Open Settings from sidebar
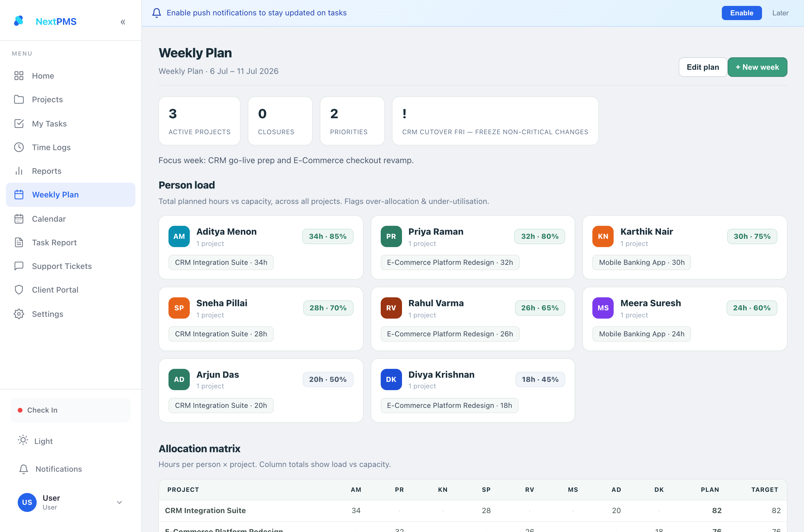804x532 pixels. (x=71, y=314)
